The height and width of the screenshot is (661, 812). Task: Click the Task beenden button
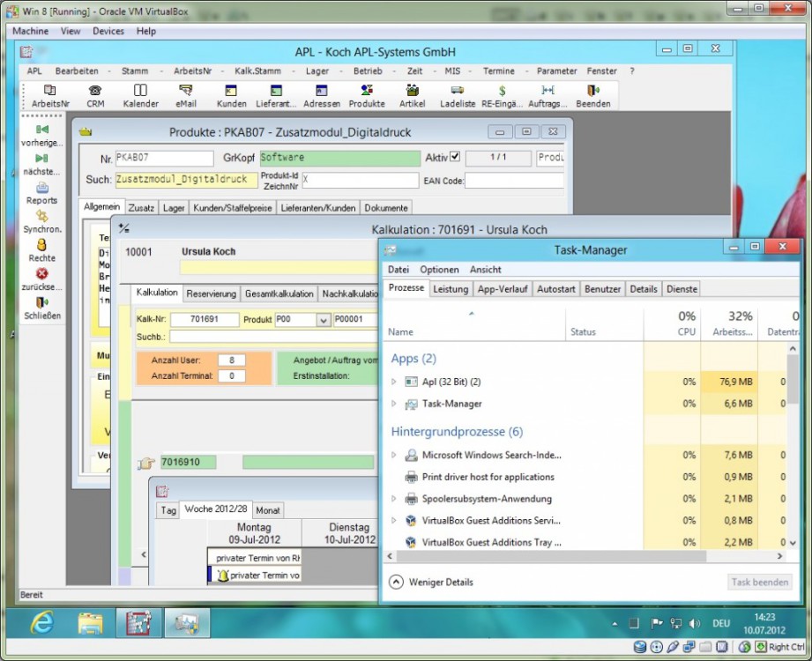pyautogui.click(x=760, y=583)
